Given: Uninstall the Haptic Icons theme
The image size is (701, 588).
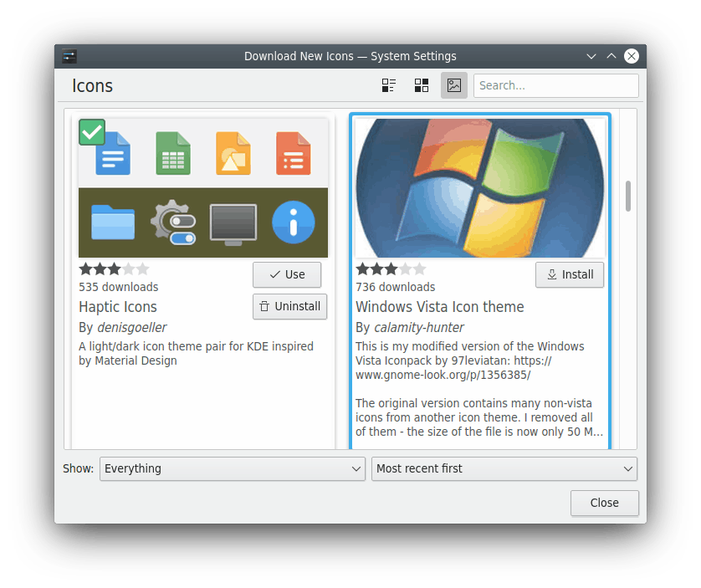Looking at the screenshot, I should point(289,306).
